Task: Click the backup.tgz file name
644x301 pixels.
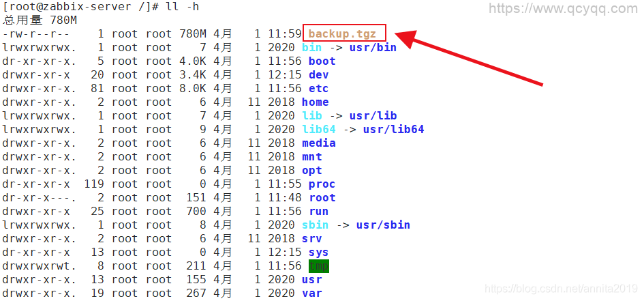Action: 342,33
